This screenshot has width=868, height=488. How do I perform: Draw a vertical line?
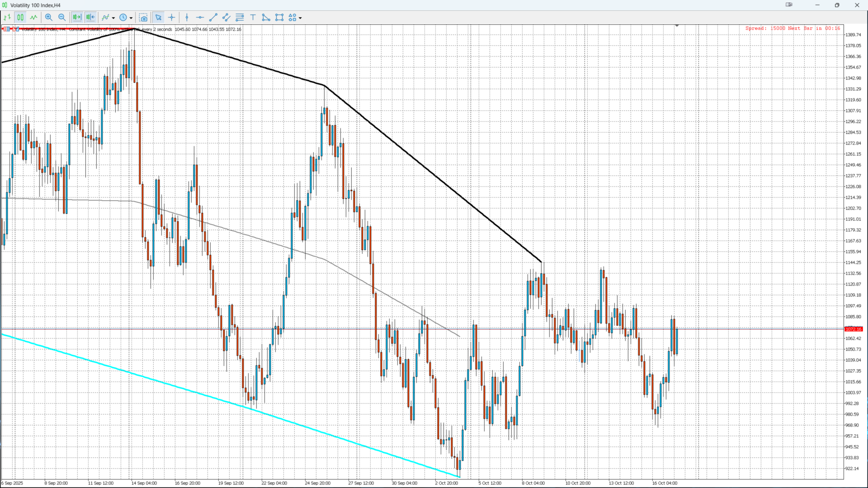tap(187, 18)
